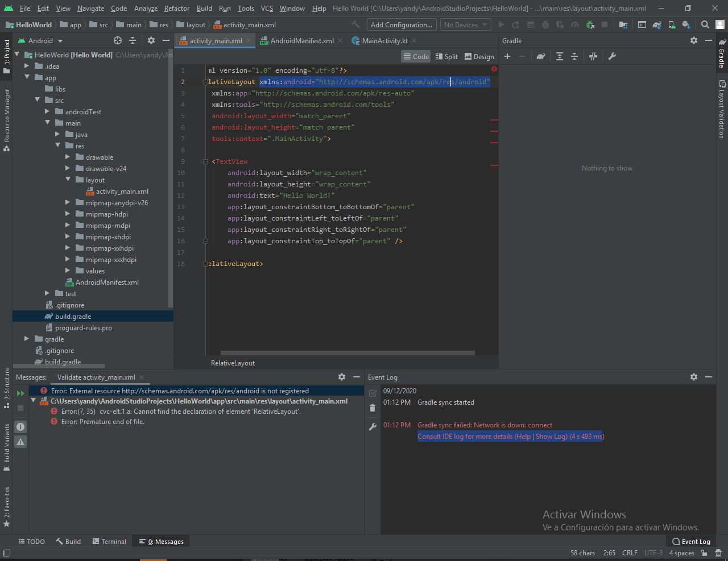The width and height of the screenshot is (728, 561).
Task: Click the CRLF line separator in status bar
Action: 630,552
